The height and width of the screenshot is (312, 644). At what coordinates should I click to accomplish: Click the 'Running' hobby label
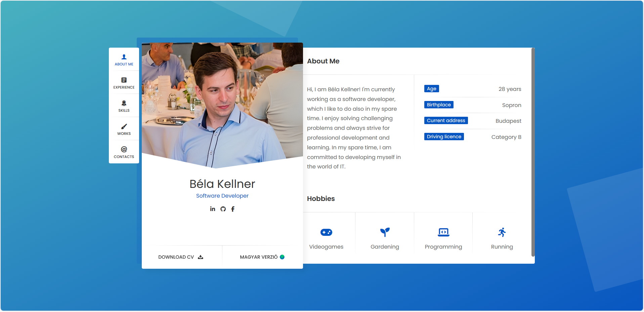(502, 247)
